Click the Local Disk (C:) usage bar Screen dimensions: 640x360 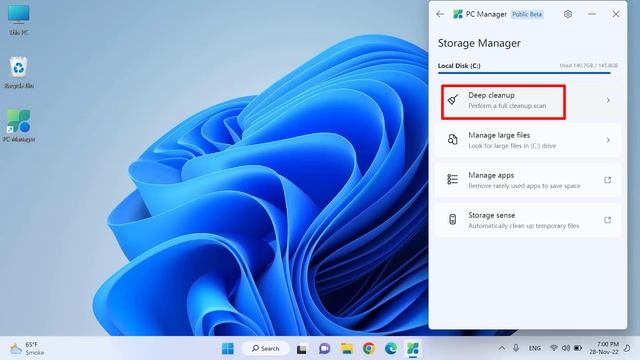(x=527, y=73)
